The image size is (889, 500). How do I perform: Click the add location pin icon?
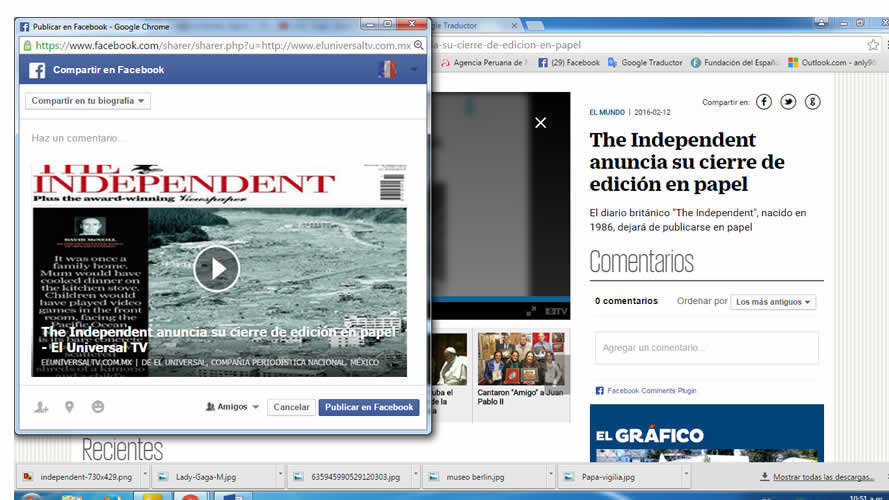(69, 407)
